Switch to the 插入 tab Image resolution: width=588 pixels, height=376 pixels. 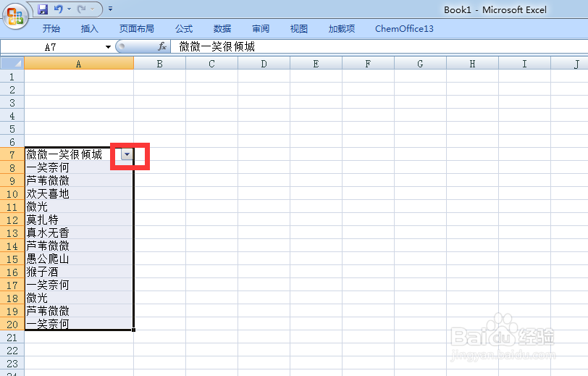tap(90, 28)
